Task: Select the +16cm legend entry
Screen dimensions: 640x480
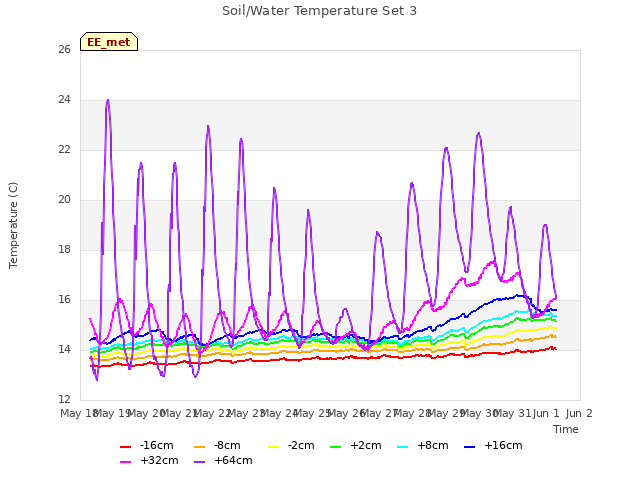Action: (x=493, y=445)
